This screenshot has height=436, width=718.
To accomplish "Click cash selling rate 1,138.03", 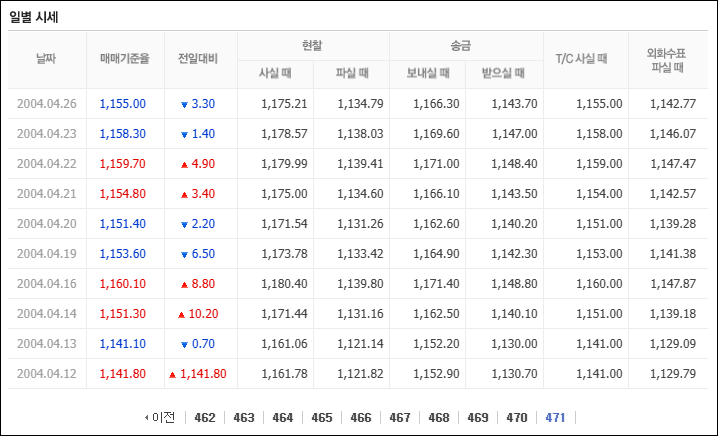I will [x=360, y=134].
